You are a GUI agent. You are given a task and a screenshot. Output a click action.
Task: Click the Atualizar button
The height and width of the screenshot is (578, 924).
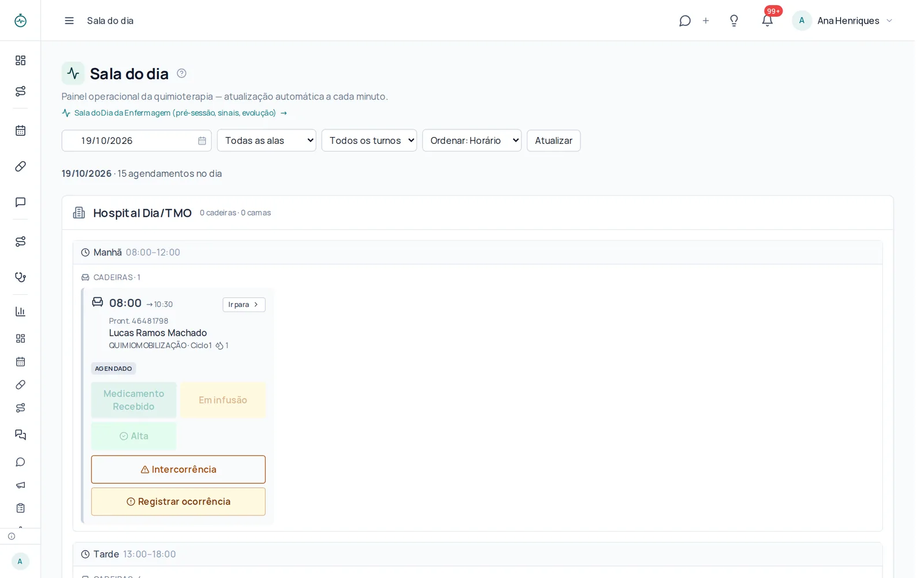(x=553, y=140)
